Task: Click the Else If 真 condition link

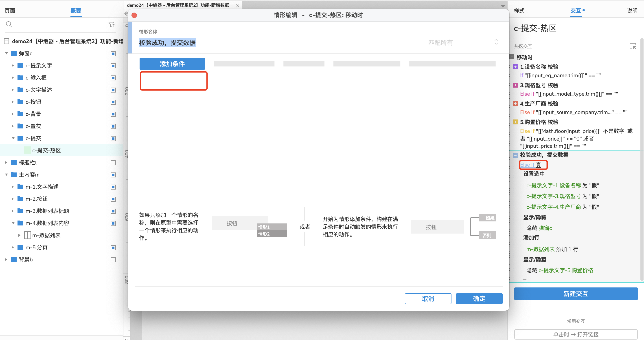Action: 530,165
